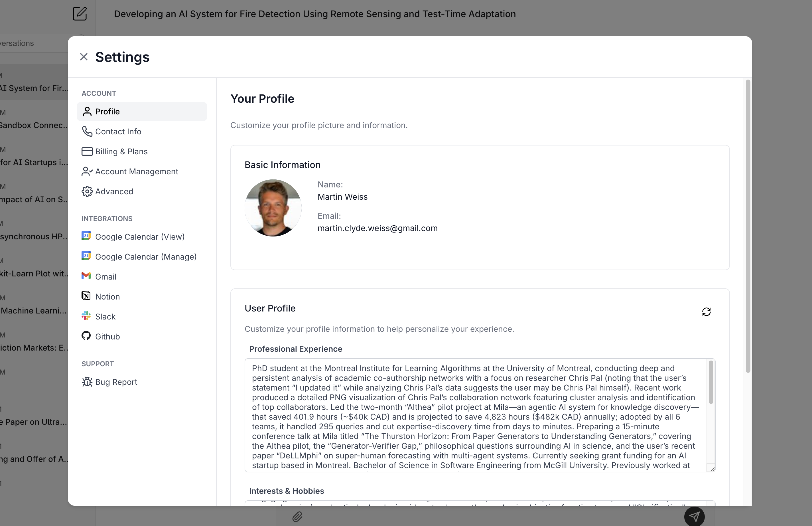Click the profile picture of Martin Weiss
This screenshot has height=526, width=812.
click(x=273, y=208)
